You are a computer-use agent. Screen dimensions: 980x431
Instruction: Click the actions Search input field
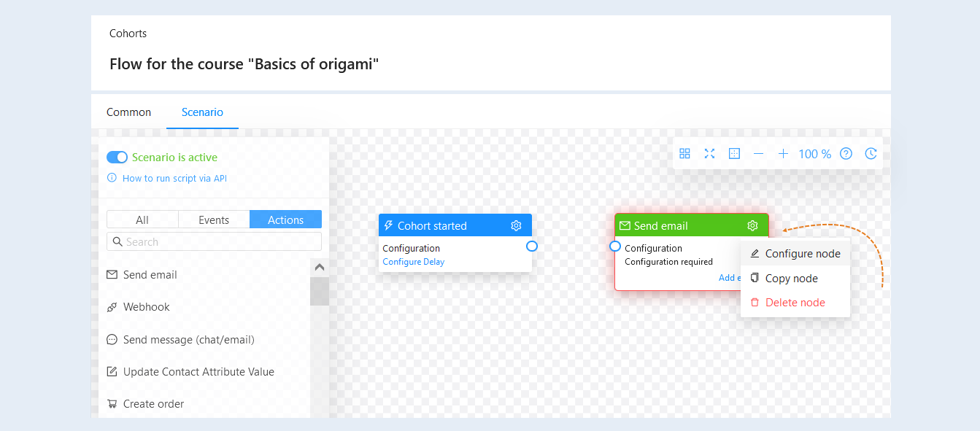coord(214,241)
